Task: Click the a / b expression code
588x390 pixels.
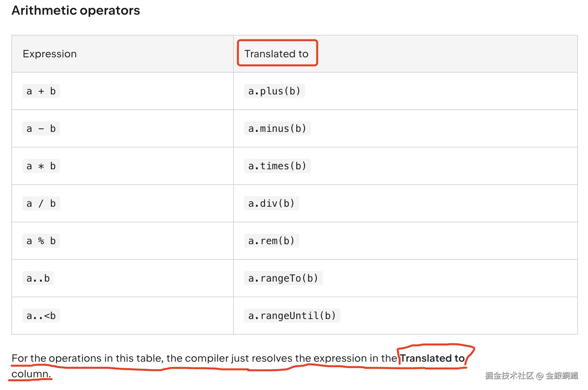Action: click(x=41, y=203)
